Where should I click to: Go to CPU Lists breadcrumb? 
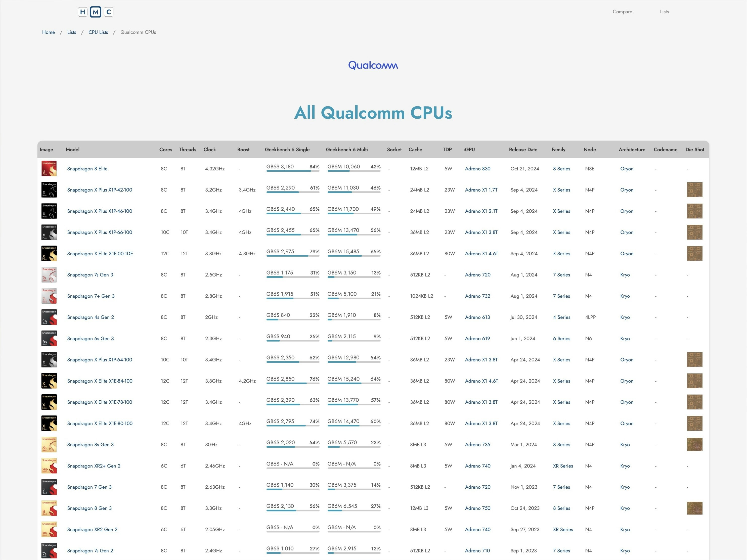pyautogui.click(x=98, y=32)
